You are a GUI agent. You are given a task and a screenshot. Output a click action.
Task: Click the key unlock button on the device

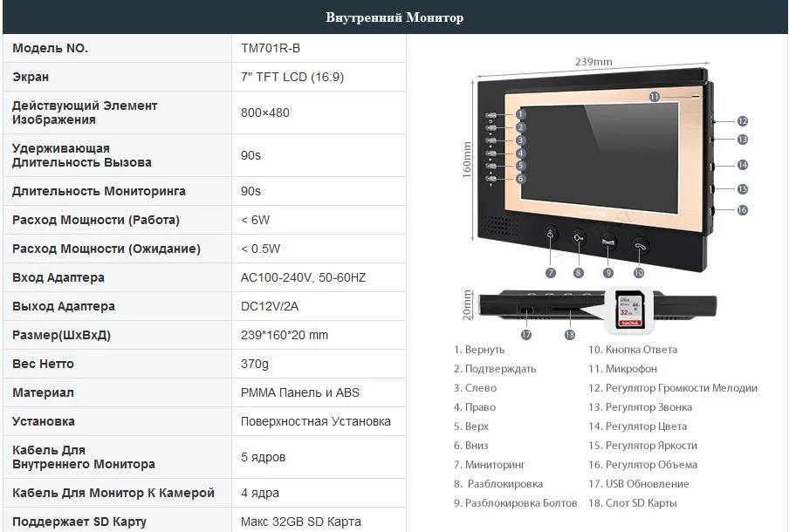coord(580,238)
